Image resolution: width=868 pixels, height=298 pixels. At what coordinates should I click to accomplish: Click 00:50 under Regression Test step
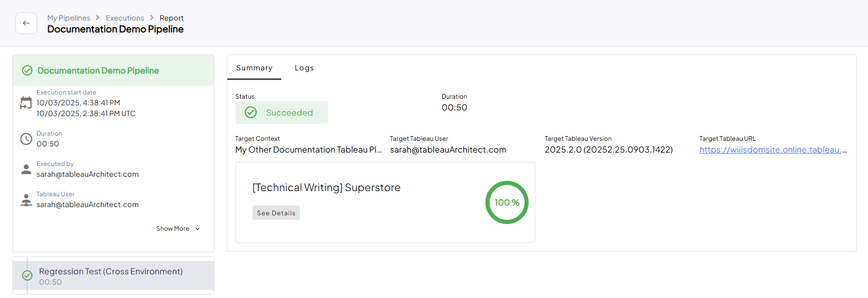click(x=50, y=282)
